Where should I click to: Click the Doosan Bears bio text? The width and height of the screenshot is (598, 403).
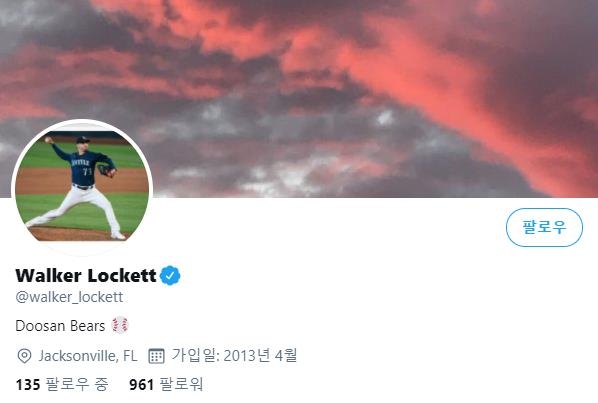(60, 326)
